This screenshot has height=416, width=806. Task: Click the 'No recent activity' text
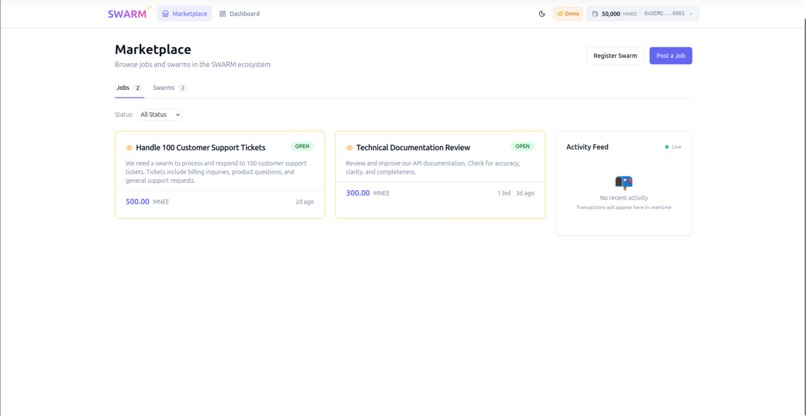[624, 198]
